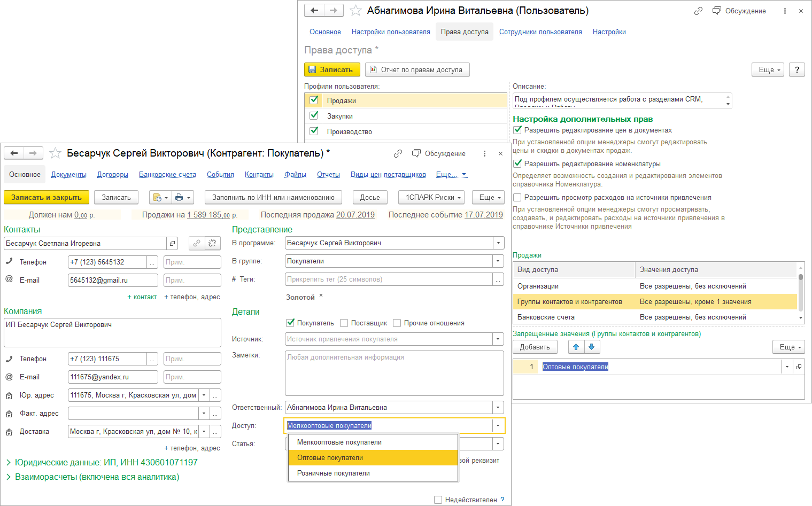Copy link icon in contractor window

click(398, 153)
